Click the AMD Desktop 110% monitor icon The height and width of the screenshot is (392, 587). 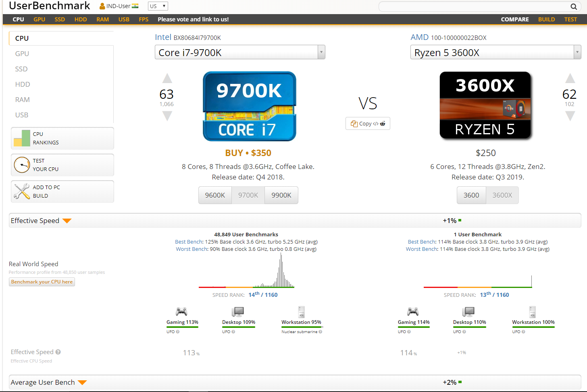point(469,312)
